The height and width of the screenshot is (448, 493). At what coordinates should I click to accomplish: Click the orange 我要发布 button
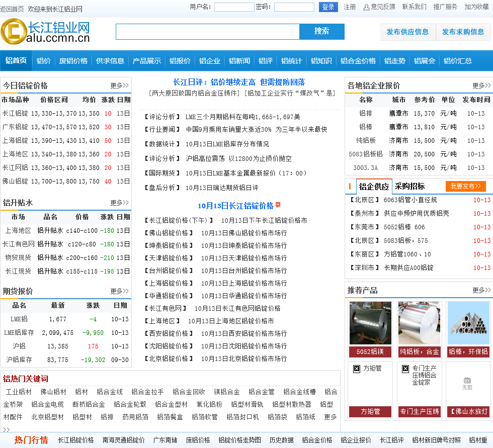(465, 186)
